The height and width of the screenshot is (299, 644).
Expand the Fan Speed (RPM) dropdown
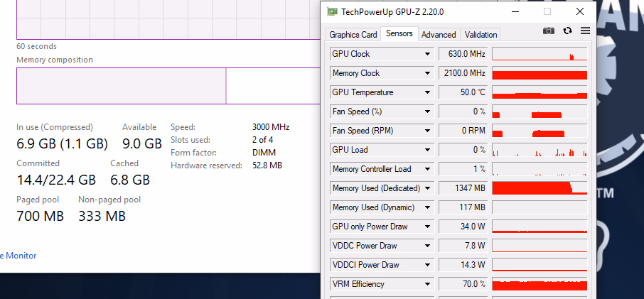tap(427, 131)
